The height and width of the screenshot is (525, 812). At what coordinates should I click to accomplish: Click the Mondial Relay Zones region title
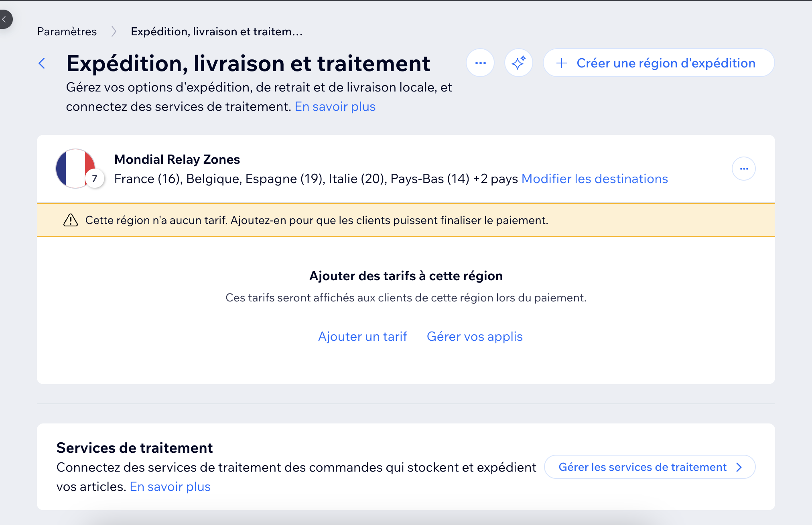click(x=177, y=159)
